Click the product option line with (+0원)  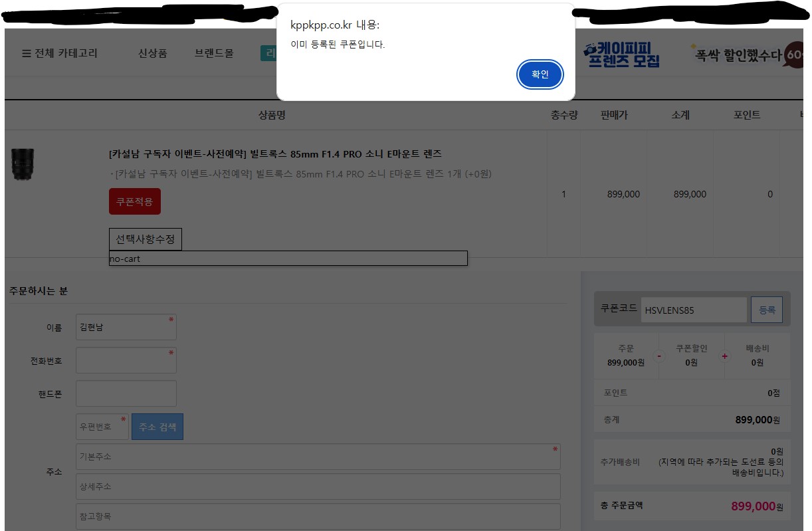click(300, 174)
